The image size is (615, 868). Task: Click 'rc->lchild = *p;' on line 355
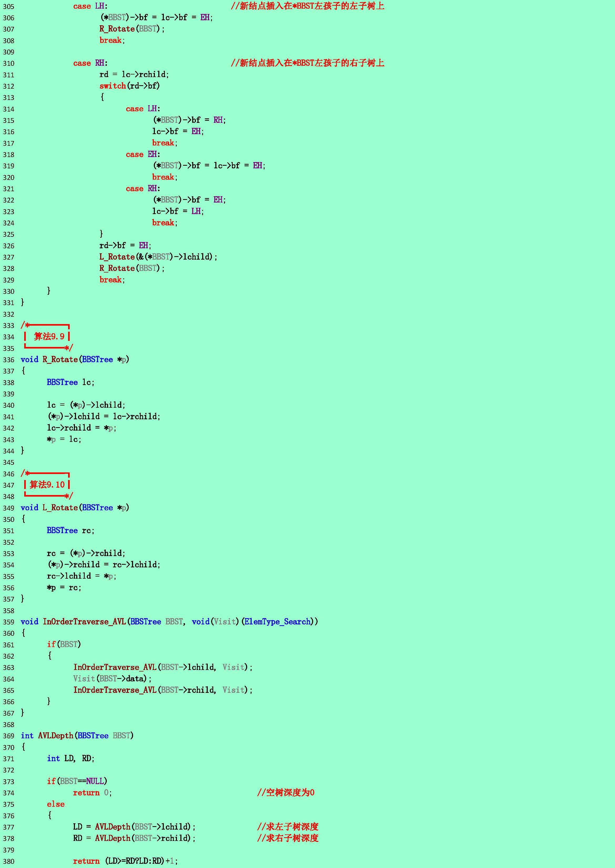(x=82, y=576)
